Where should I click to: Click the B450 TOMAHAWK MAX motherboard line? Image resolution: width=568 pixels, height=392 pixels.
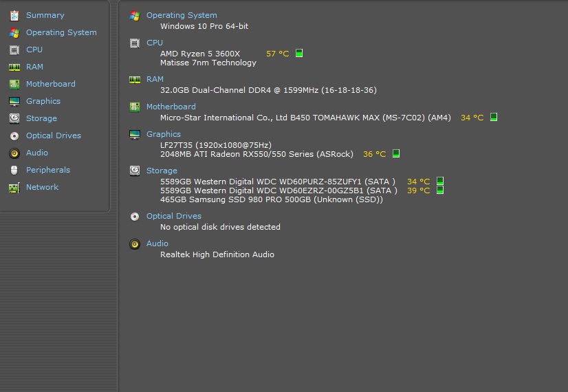(305, 118)
